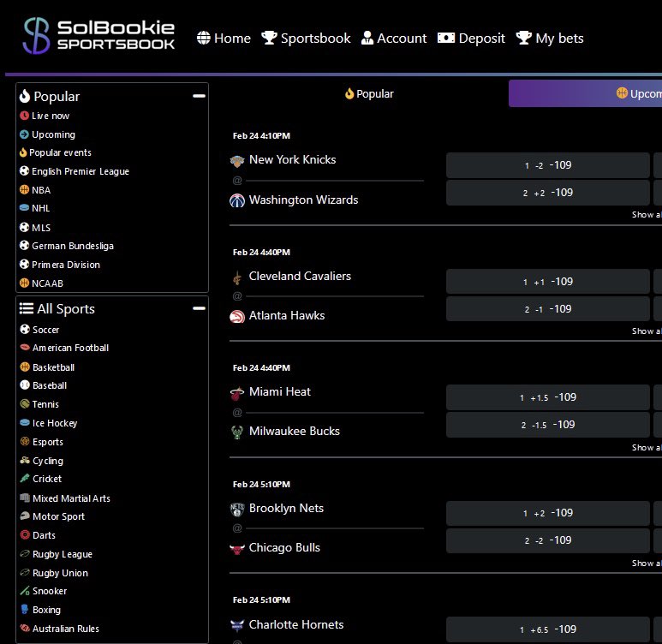662x644 pixels.
Task: Click the puck icon next to NHL
Action: pyautogui.click(x=25, y=208)
